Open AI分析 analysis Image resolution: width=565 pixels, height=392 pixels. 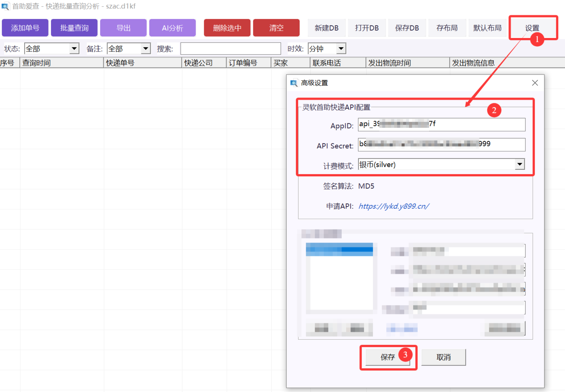(x=172, y=28)
